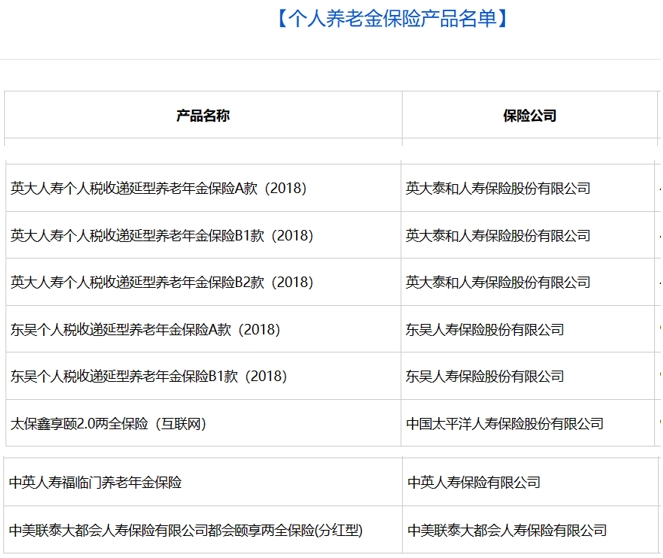
Task: Click 太保鑫享颐2.0两全保险 (互联网) product
Action: point(108,423)
